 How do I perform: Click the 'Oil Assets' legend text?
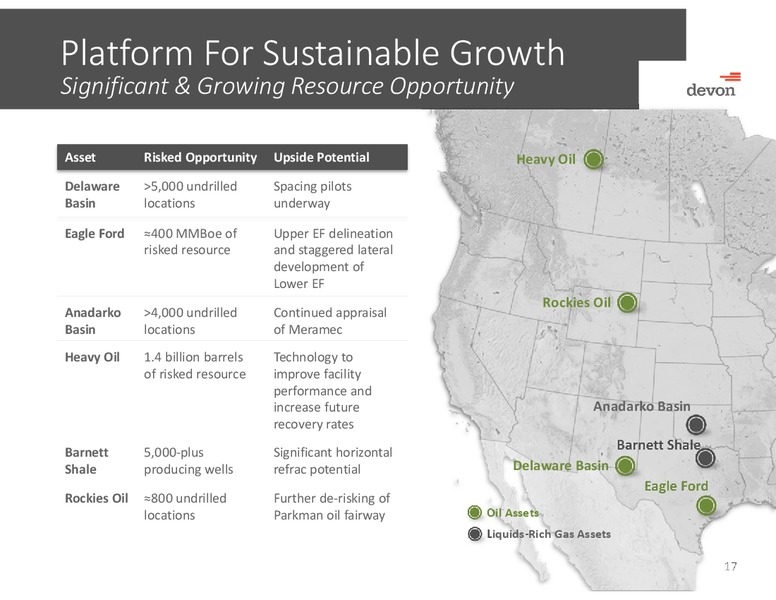click(x=513, y=513)
